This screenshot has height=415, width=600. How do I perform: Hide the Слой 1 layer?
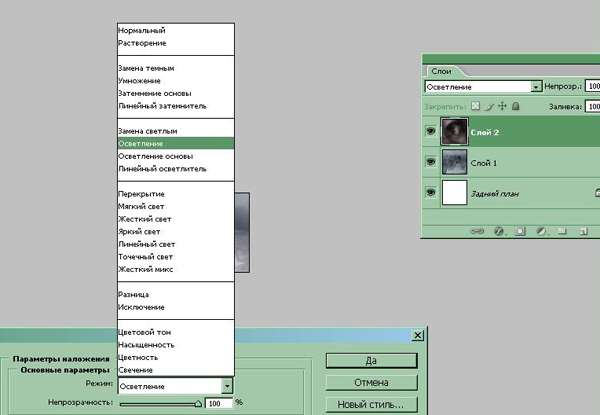(x=431, y=162)
